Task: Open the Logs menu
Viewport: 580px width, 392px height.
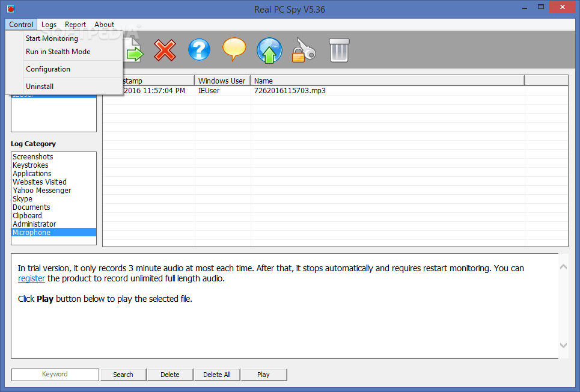Action: tap(49, 25)
